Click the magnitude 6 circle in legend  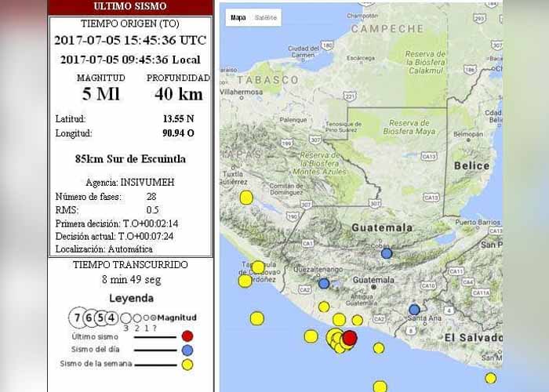(x=89, y=318)
